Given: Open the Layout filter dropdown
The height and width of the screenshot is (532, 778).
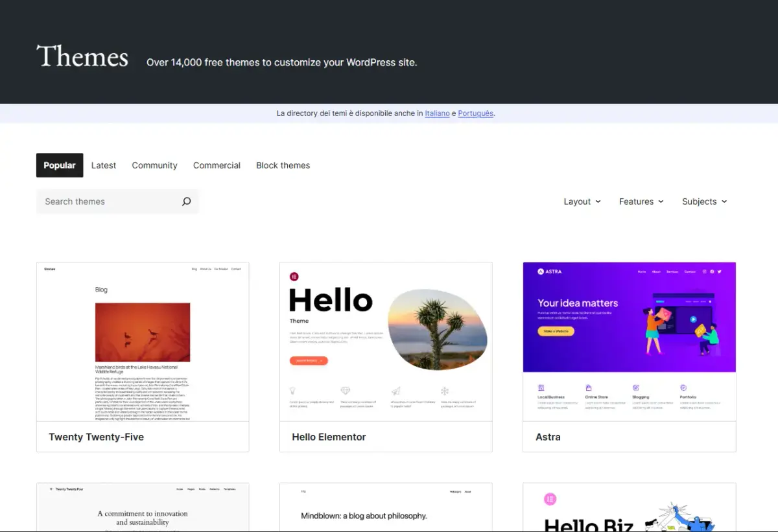Looking at the screenshot, I should pos(582,202).
